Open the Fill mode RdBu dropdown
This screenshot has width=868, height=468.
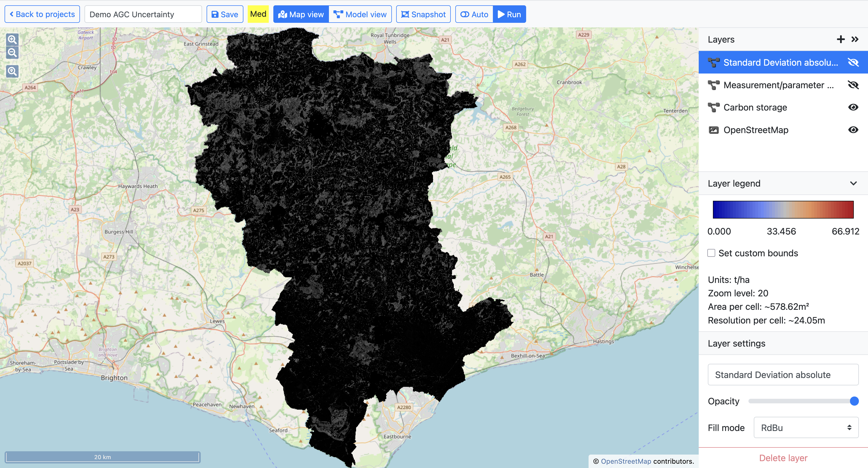point(806,428)
